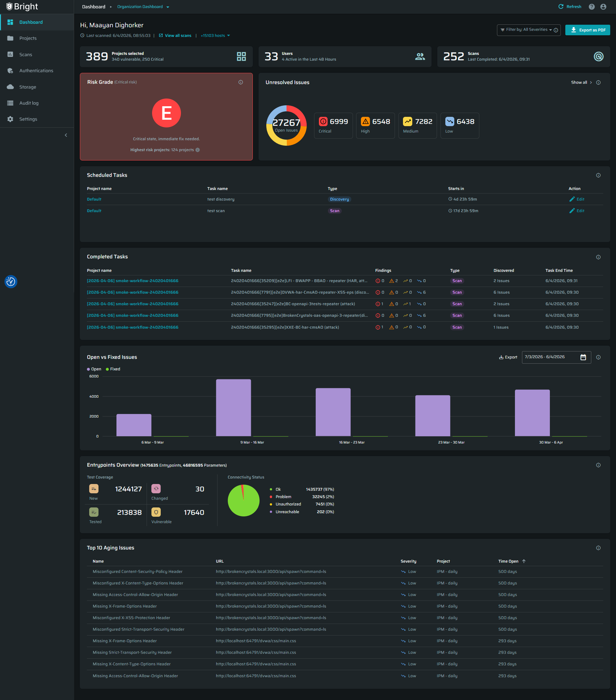Click the Risk Grade info icon
The height and width of the screenshot is (700, 616).
pyautogui.click(x=241, y=82)
